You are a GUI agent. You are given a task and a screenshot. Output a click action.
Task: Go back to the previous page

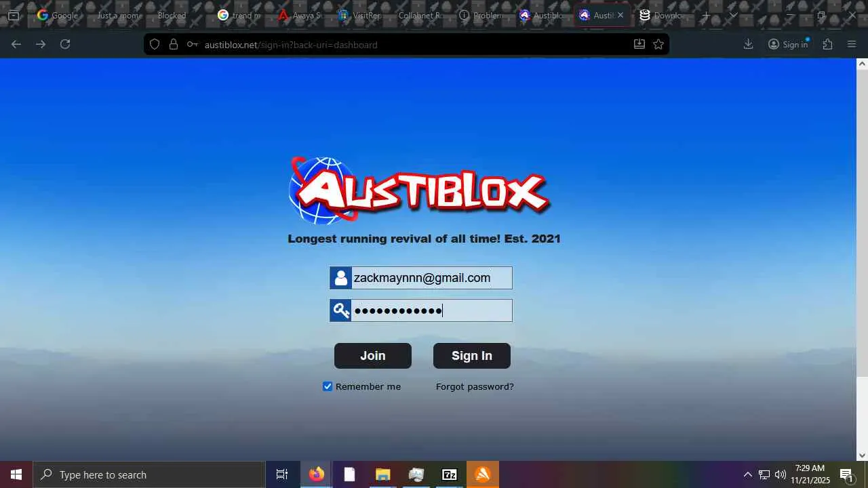[x=16, y=44]
